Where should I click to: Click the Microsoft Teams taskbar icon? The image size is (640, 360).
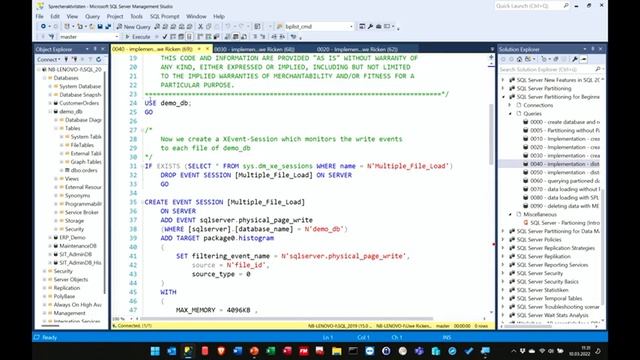coord(419,351)
